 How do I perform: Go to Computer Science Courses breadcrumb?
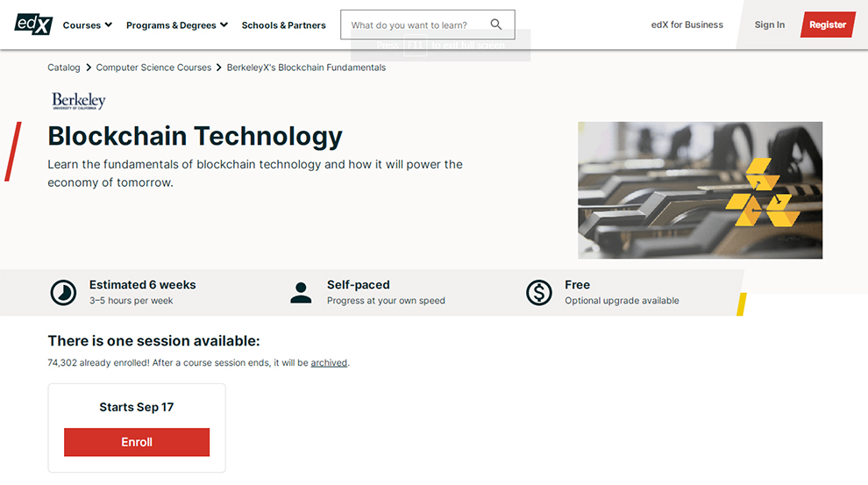(x=154, y=67)
